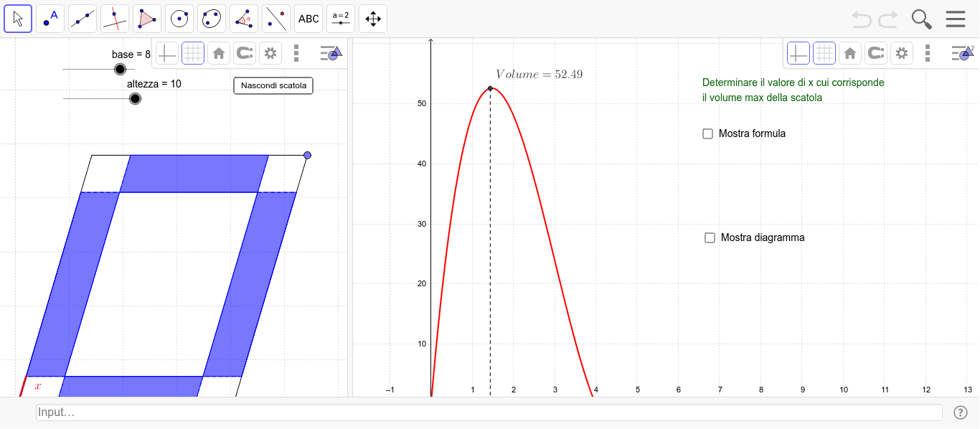Select the Circle with Center tool
The width and height of the screenshot is (980, 429).
[x=179, y=19]
